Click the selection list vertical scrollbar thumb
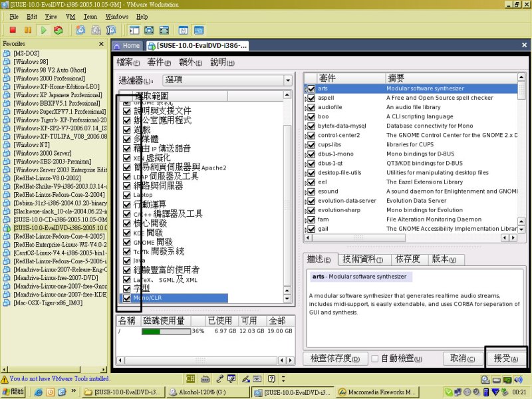Image resolution: width=532 pixels, height=399 pixels. pos(287,205)
